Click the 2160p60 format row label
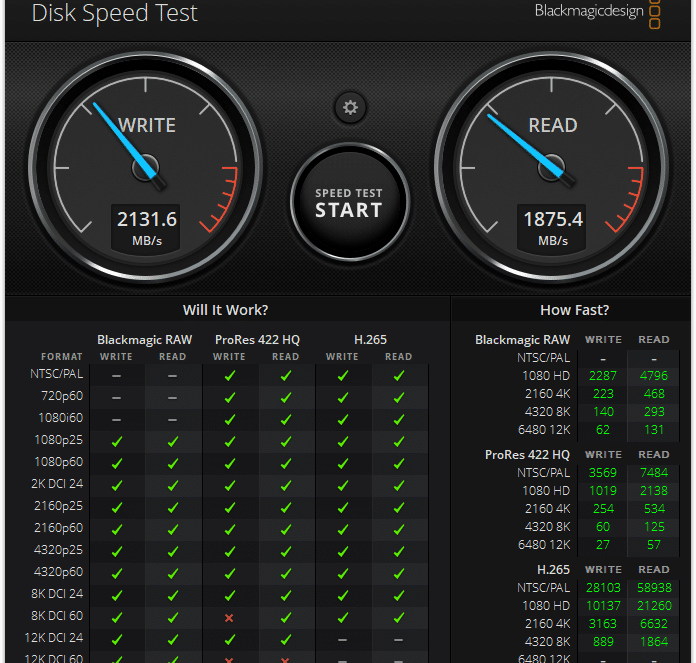 pyautogui.click(x=59, y=527)
